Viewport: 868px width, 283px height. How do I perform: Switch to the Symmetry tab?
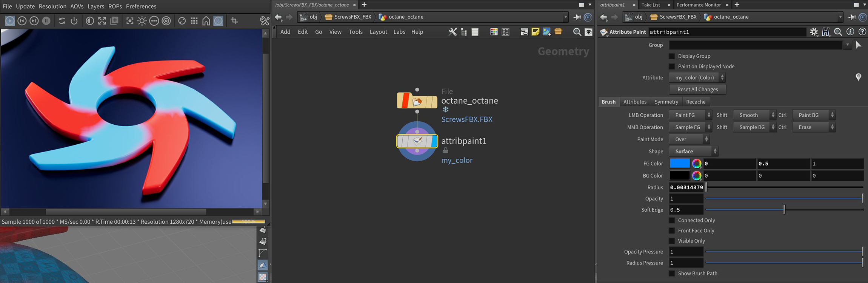click(x=666, y=102)
